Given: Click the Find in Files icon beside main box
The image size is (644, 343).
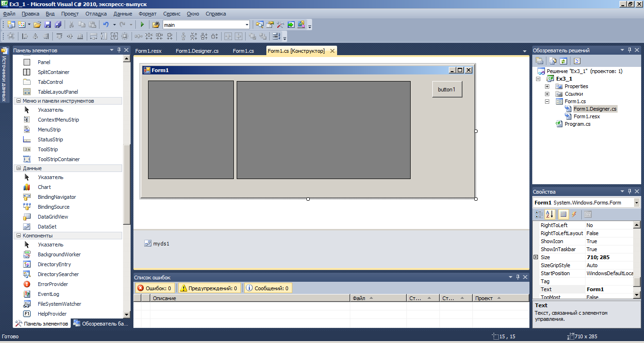Looking at the screenshot, I should (x=156, y=24).
